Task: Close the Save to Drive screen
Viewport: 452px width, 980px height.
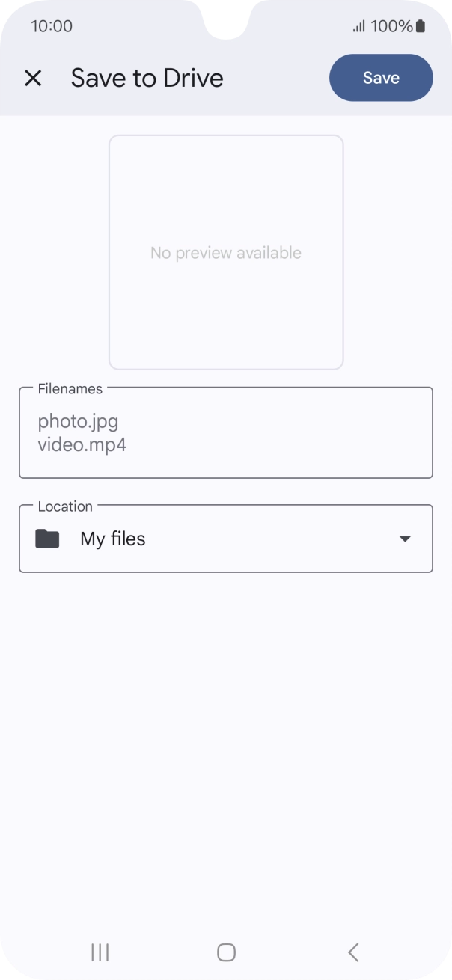Action: [x=33, y=78]
